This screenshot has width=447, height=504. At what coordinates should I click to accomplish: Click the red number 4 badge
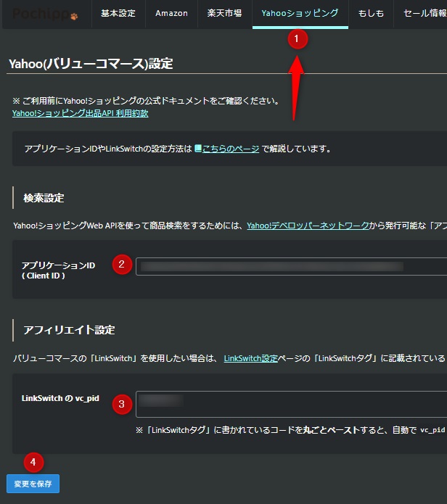(x=33, y=461)
